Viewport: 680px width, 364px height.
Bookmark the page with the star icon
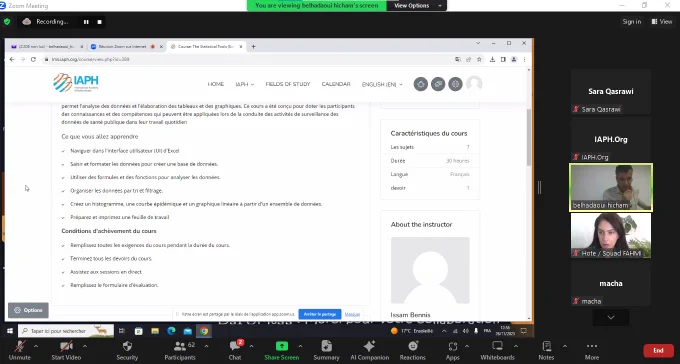479,59
